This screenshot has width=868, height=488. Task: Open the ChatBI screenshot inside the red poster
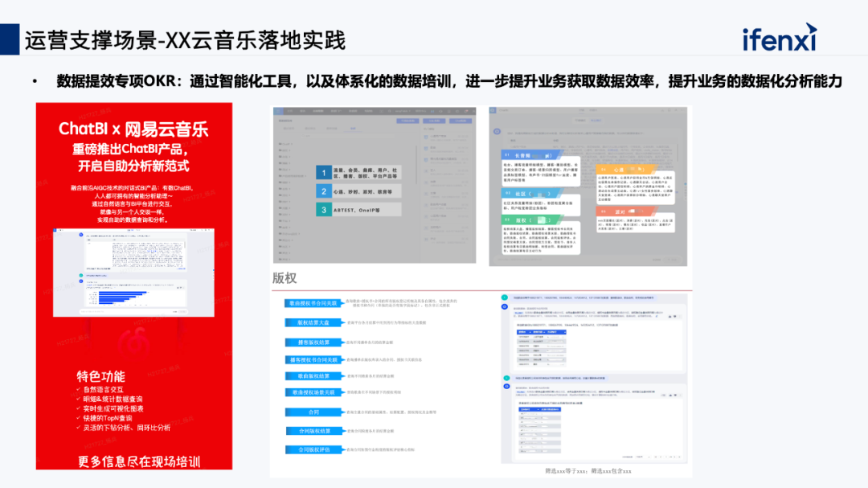click(x=133, y=272)
